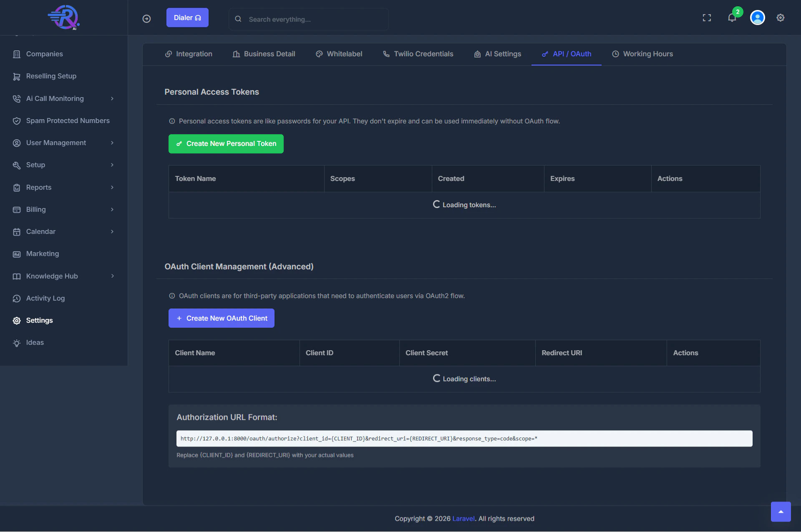
Task: Select the Spam Protected Numbers shield icon
Action: pyautogui.click(x=16, y=120)
